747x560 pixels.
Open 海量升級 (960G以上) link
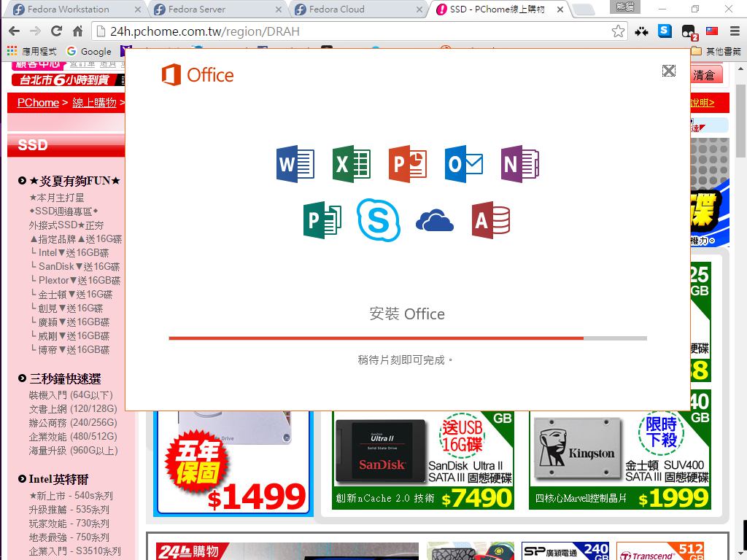click(x=74, y=451)
